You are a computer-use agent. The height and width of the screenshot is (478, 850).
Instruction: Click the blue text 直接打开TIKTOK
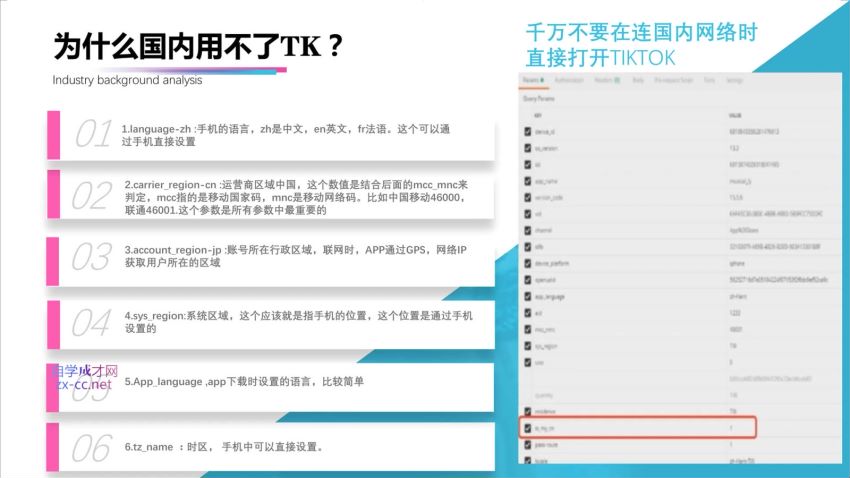pyautogui.click(x=601, y=57)
